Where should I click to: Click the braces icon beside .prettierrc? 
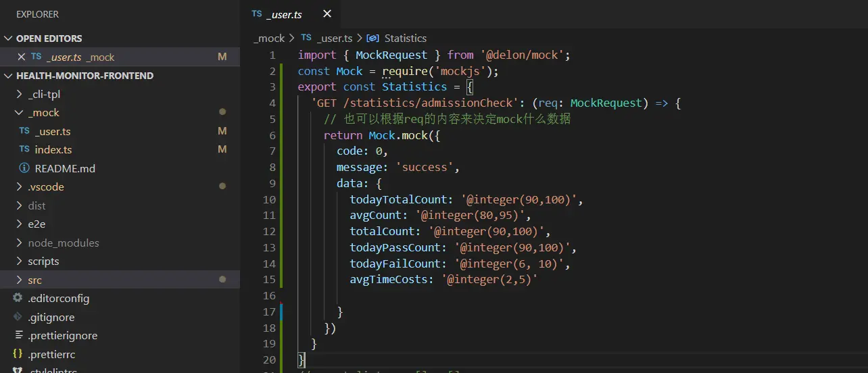[18, 354]
